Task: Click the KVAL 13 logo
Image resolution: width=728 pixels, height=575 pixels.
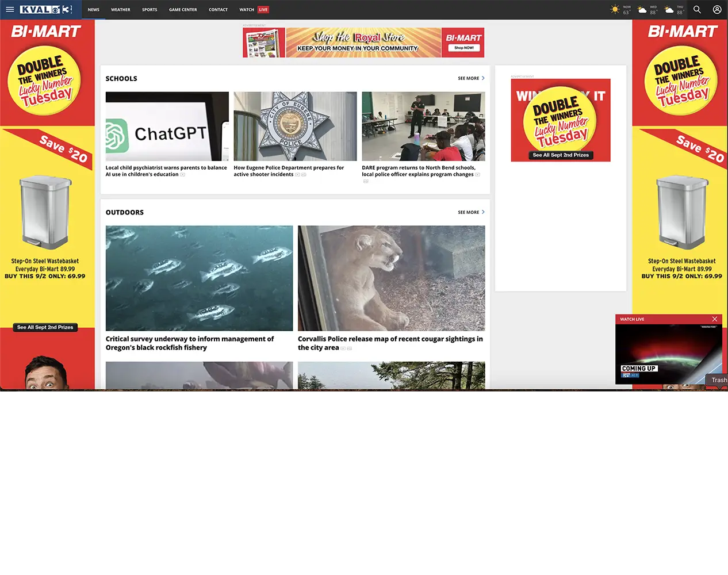Action: (46, 10)
